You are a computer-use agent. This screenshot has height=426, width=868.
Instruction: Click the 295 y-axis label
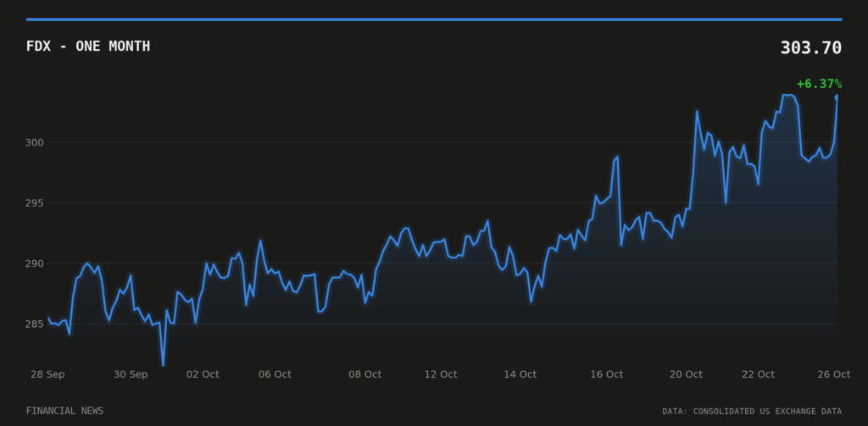click(x=34, y=203)
